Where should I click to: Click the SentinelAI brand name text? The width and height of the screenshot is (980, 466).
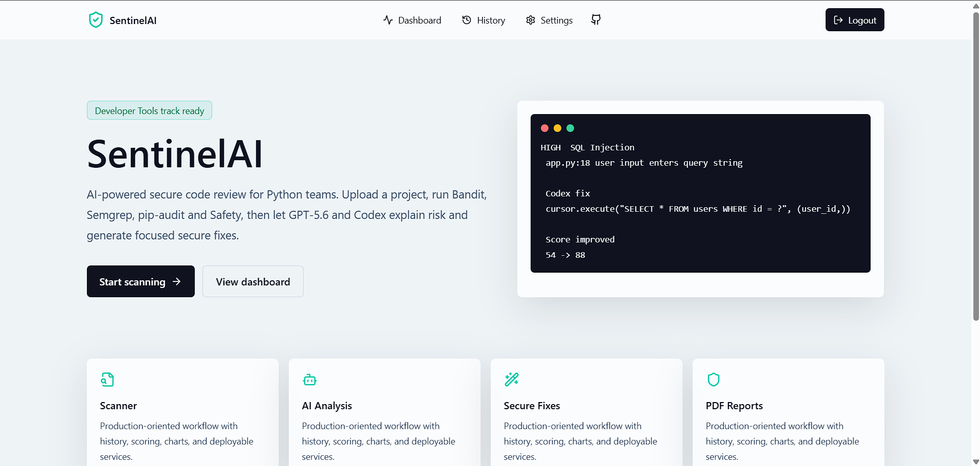133,20
